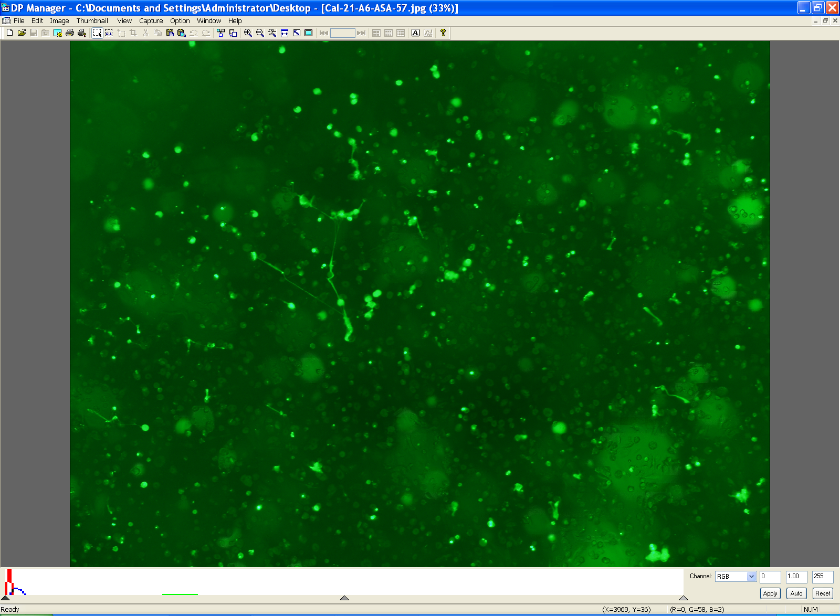Click the black point histogram slider

click(5, 598)
